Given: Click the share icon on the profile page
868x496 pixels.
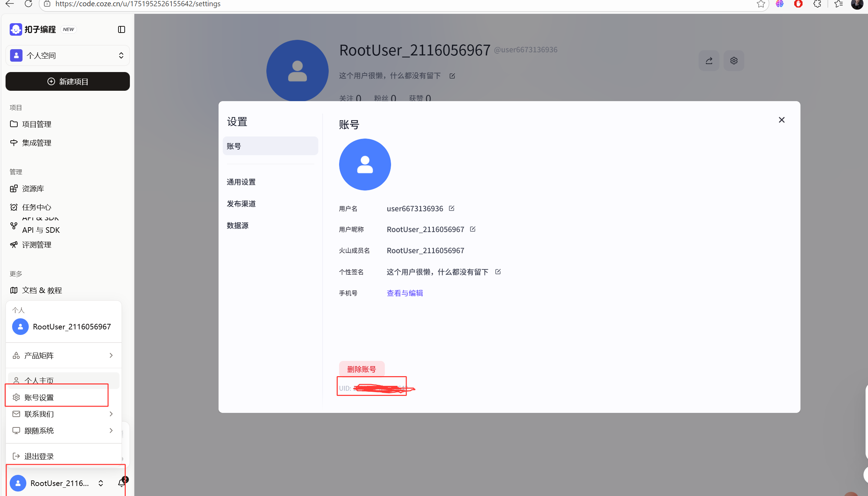Looking at the screenshot, I should pyautogui.click(x=709, y=61).
